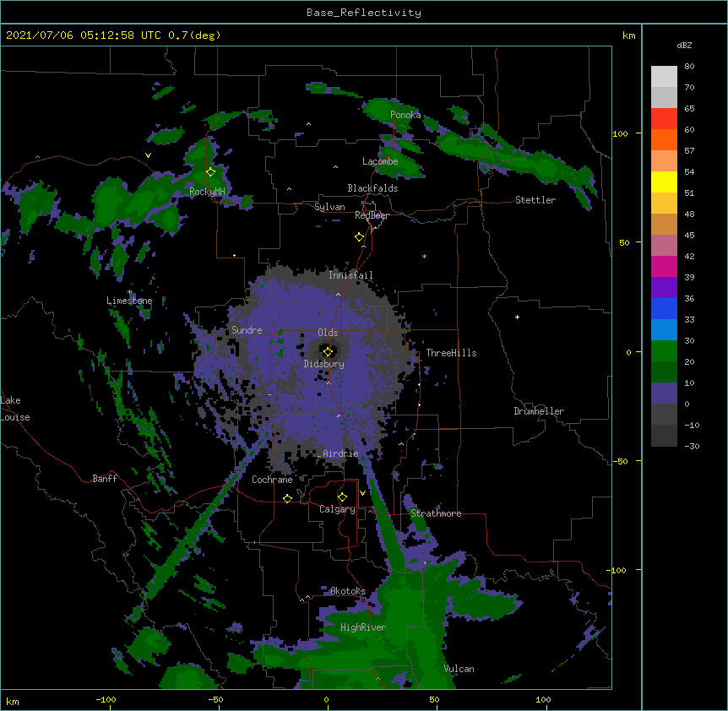Click the Banff label

pos(105,479)
